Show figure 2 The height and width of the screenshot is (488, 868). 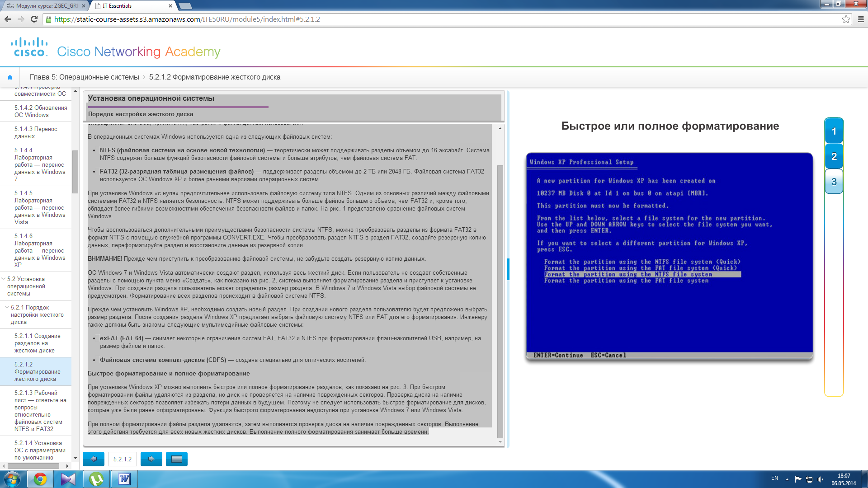(834, 156)
